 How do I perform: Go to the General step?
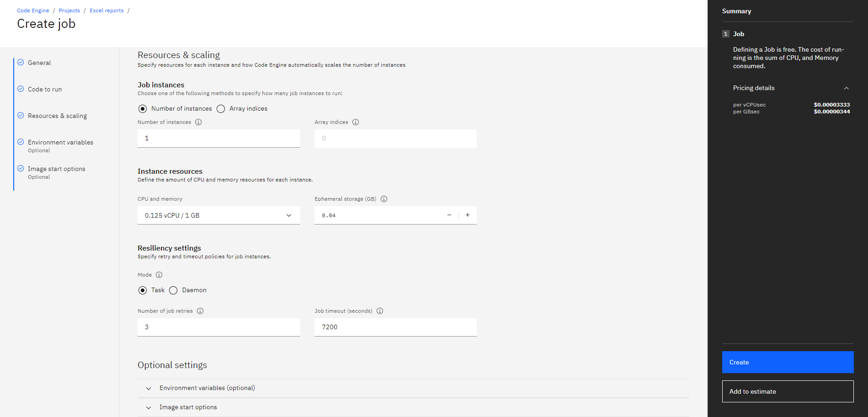click(39, 63)
